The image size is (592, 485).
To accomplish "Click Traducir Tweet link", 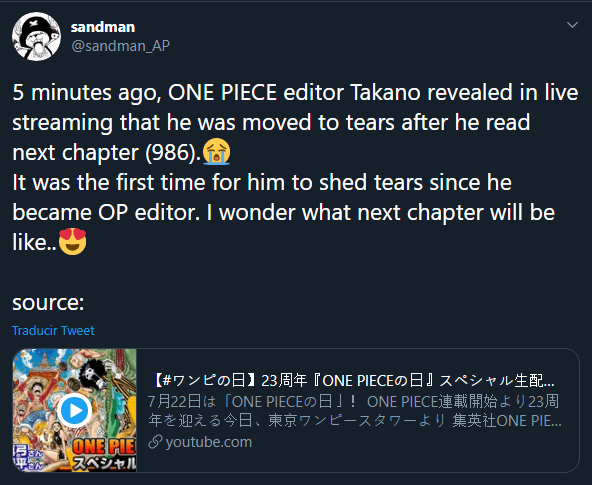I will (x=53, y=330).
